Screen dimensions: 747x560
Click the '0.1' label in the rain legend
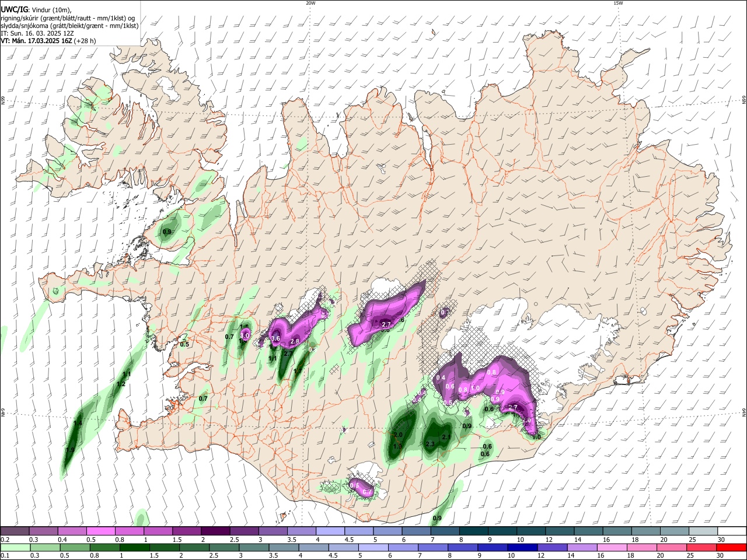[x=5, y=556]
